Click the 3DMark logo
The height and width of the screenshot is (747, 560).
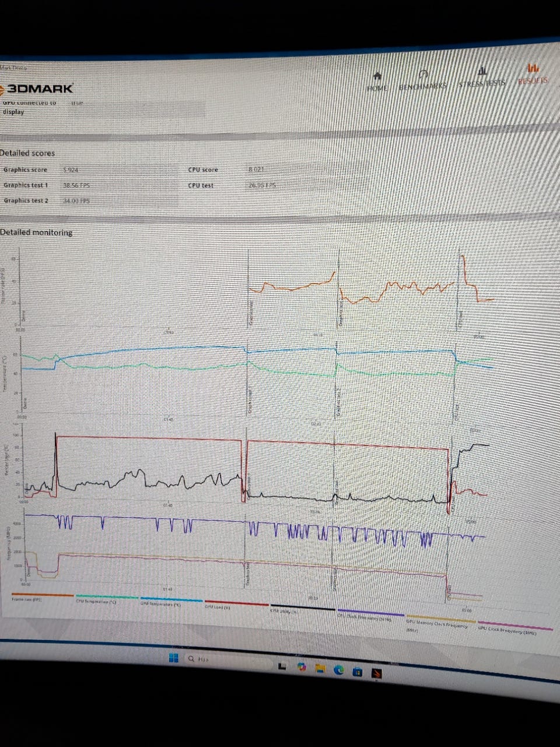pyautogui.click(x=37, y=89)
